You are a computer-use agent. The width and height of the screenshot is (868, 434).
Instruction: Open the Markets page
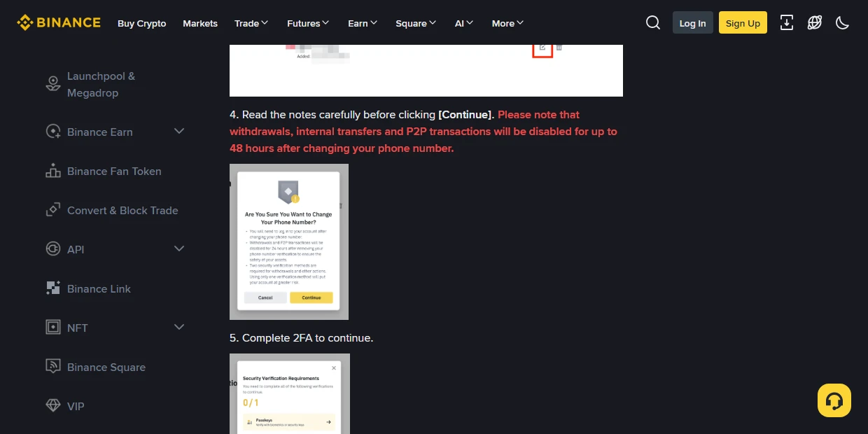(200, 23)
